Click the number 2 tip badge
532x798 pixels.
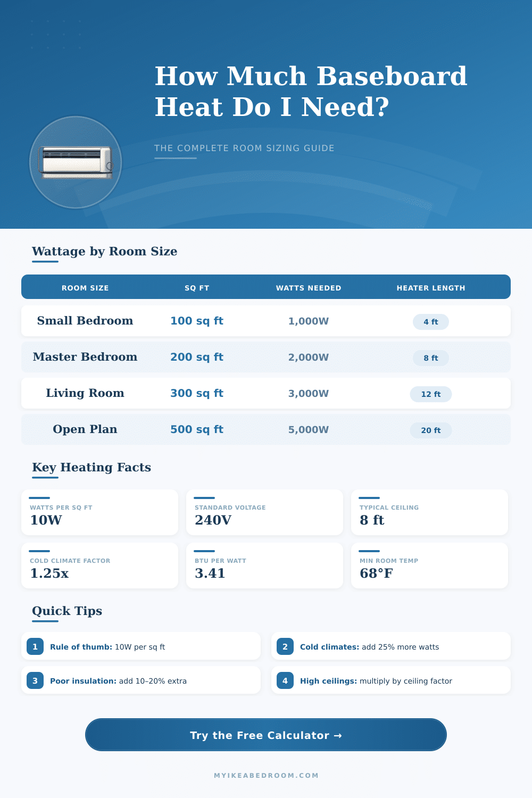tap(285, 647)
